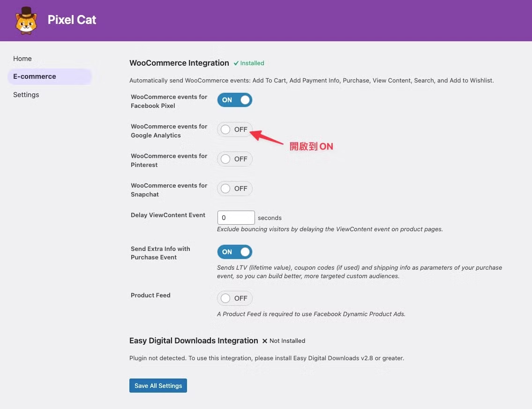Enable WooCommerce events for Pinterest

coord(235,159)
